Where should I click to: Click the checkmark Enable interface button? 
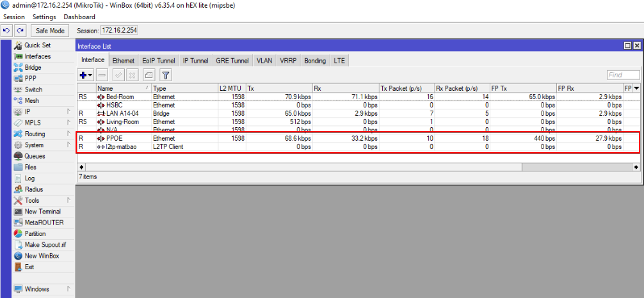118,75
